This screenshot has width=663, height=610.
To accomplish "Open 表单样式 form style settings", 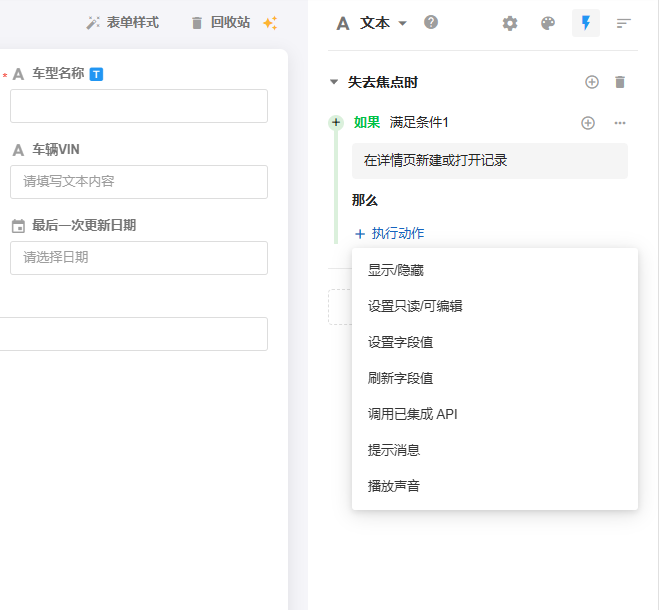I will [123, 22].
